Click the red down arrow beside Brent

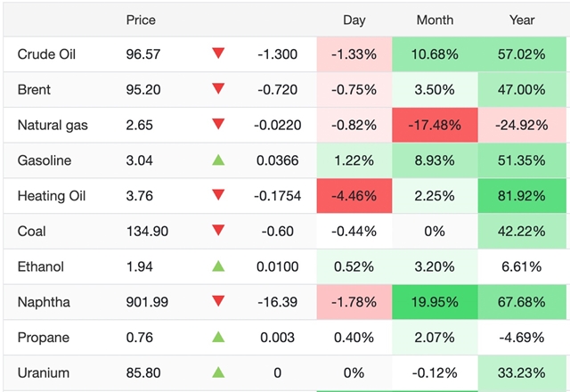pyautogui.click(x=218, y=90)
